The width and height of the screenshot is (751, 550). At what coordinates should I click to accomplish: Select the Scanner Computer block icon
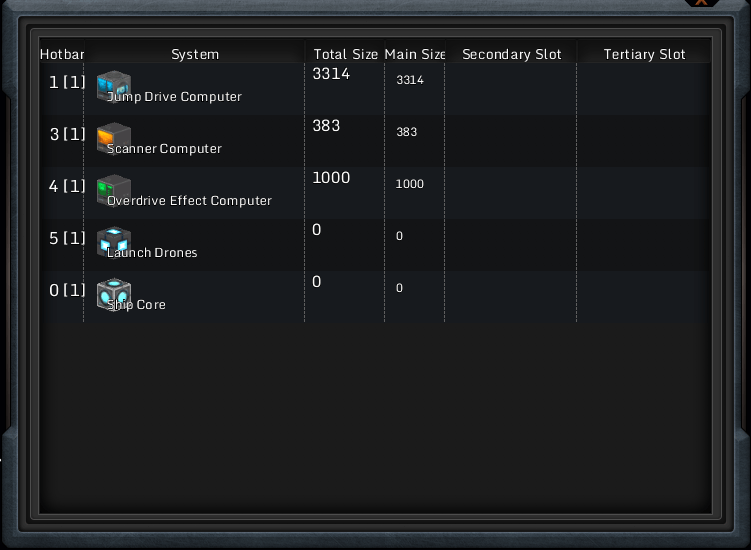pos(113,137)
